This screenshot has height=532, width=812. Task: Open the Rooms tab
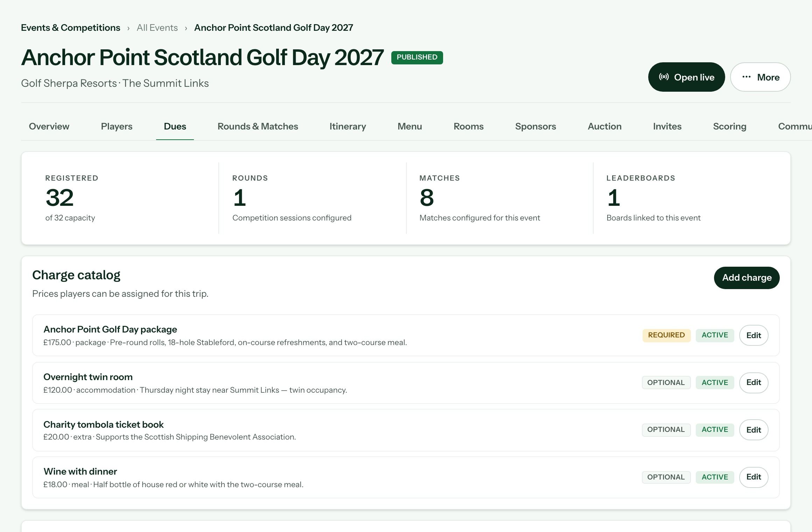click(469, 126)
